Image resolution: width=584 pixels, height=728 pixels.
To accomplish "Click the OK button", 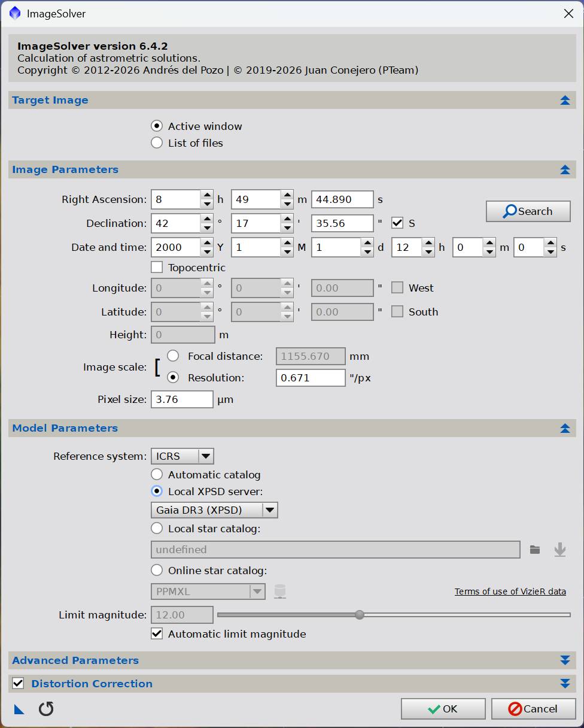I will tap(443, 709).
